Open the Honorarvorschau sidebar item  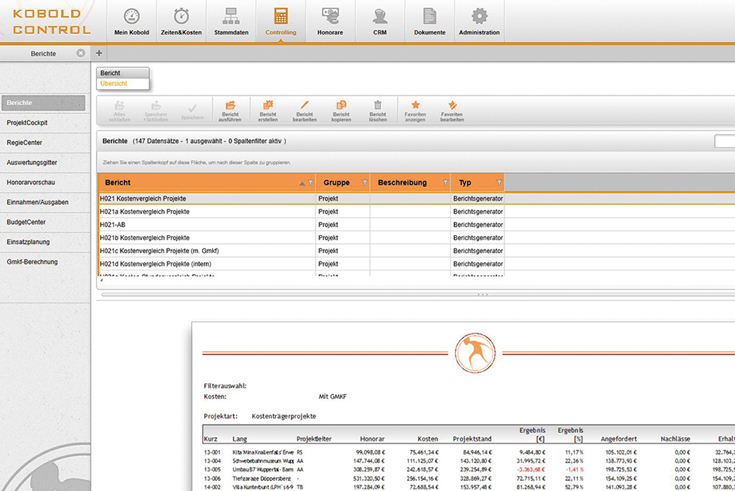31,182
